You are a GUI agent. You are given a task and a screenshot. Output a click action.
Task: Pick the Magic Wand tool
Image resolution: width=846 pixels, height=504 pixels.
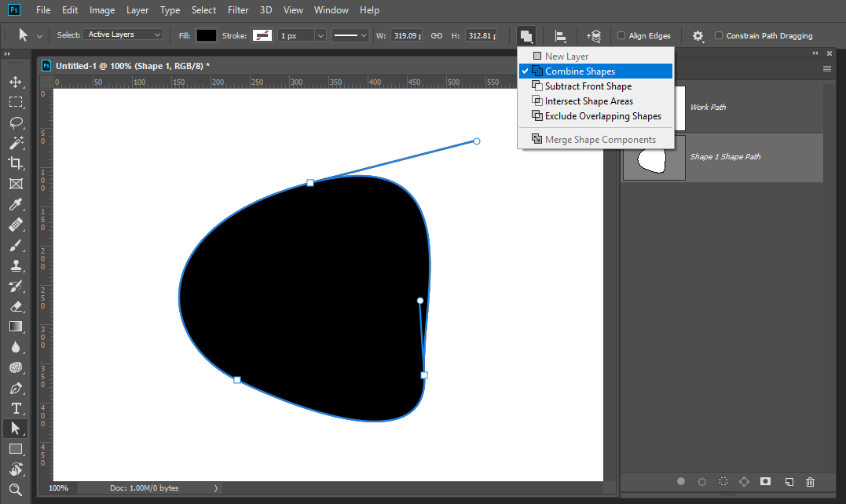point(15,143)
